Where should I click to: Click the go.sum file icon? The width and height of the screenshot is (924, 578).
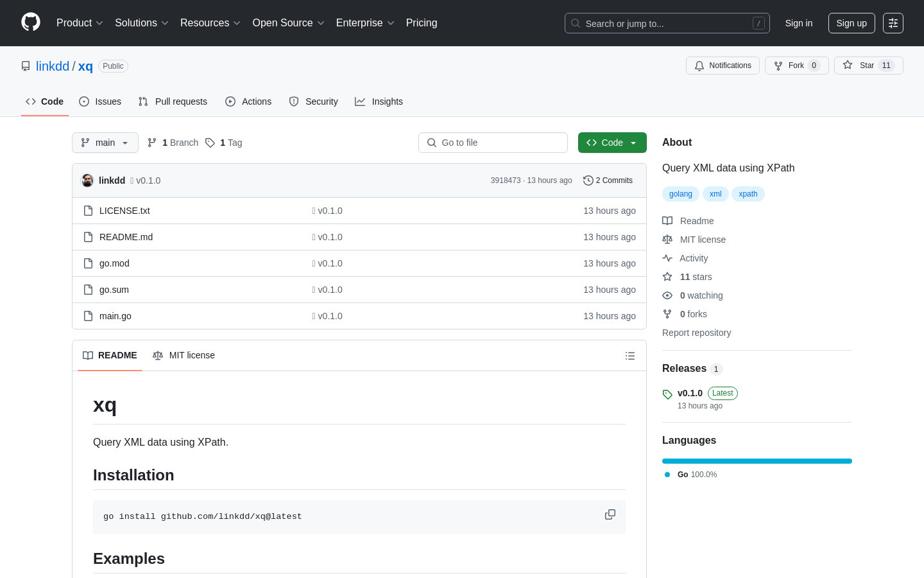click(89, 290)
